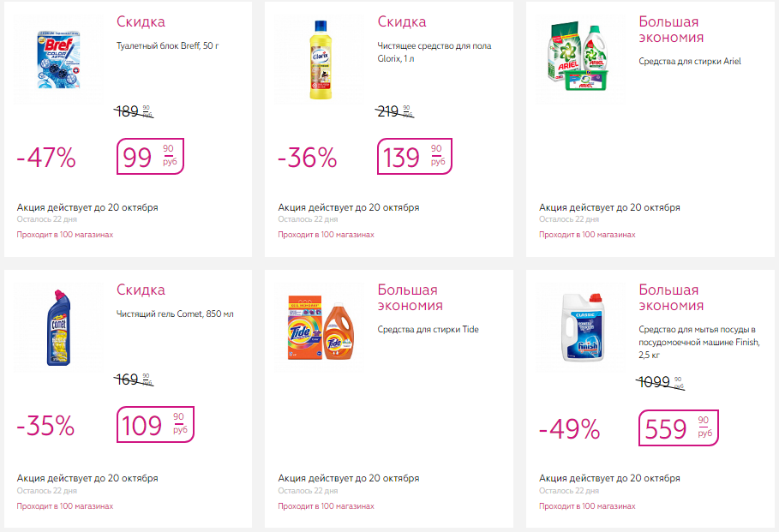
Task: Open 'Проходит в 100 магазинах' under Glorix offer
Action: (x=326, y=235)
